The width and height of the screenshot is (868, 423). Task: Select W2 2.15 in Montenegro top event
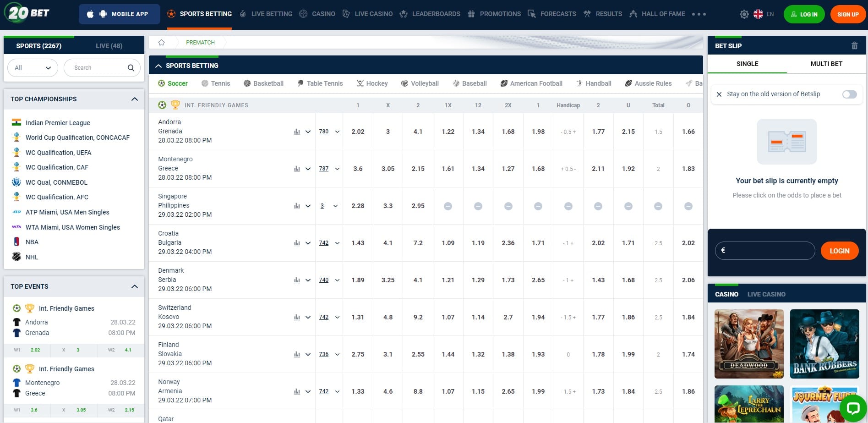click(x=121, y=410)
